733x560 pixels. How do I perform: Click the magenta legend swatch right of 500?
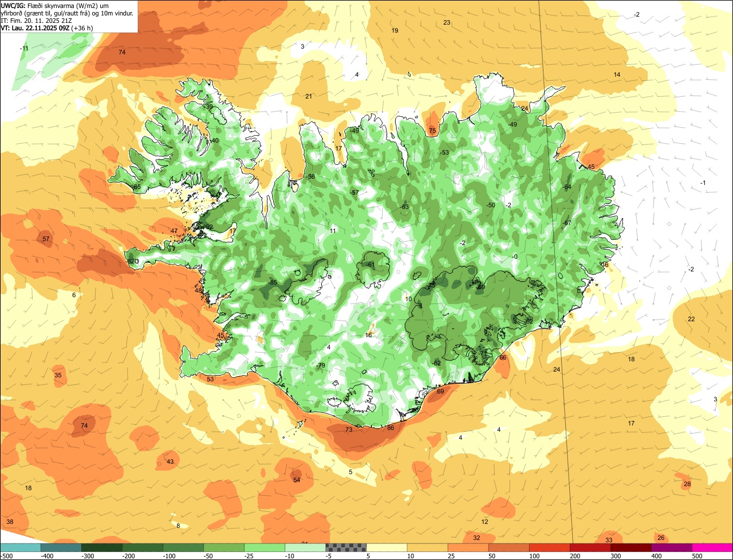pos(712,547)
